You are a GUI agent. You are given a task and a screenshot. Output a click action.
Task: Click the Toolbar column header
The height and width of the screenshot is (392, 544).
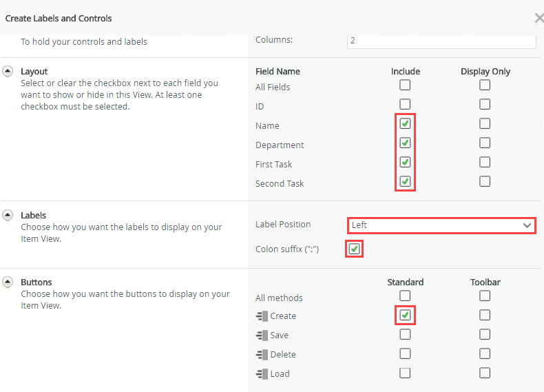click(485, 282)
